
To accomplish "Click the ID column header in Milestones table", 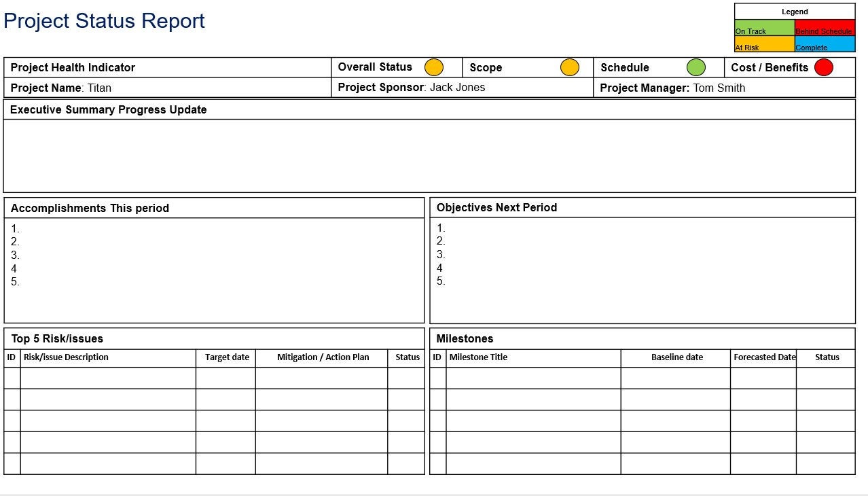I will 437,357.
